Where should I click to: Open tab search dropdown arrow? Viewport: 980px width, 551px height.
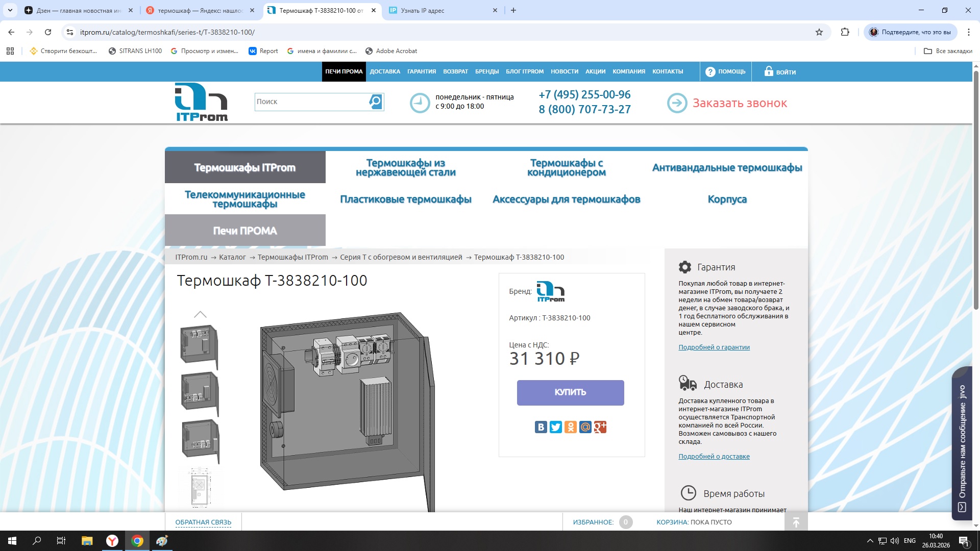click(10, 10)
